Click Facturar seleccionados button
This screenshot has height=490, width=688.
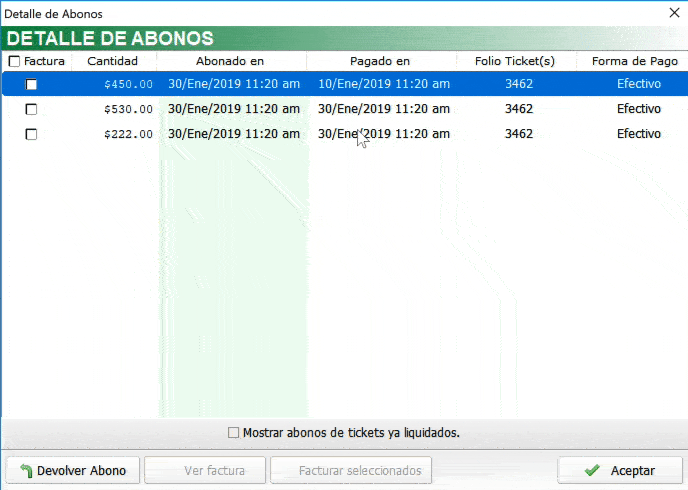pos(351,470)
